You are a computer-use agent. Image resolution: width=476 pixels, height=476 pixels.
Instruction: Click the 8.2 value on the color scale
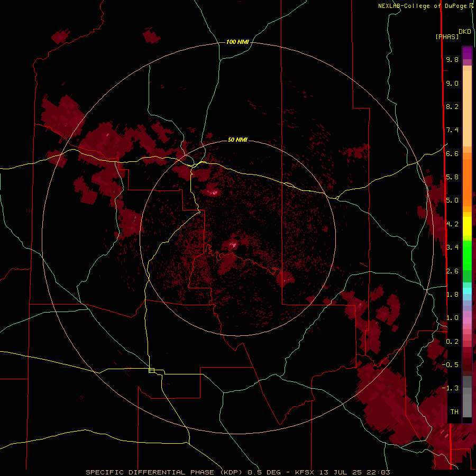pos(452,106)
